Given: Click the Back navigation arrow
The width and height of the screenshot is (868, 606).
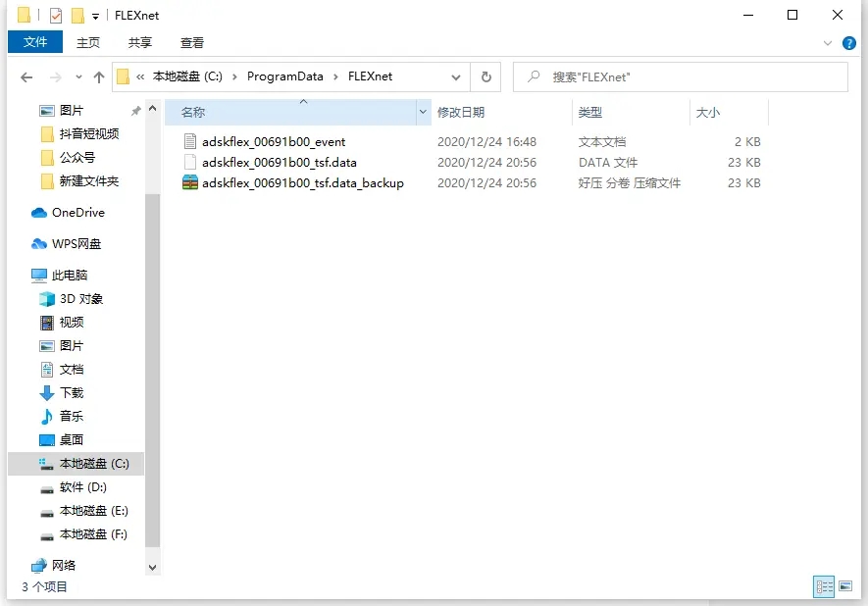Looking at the screenshot, I should pos(26,77).
